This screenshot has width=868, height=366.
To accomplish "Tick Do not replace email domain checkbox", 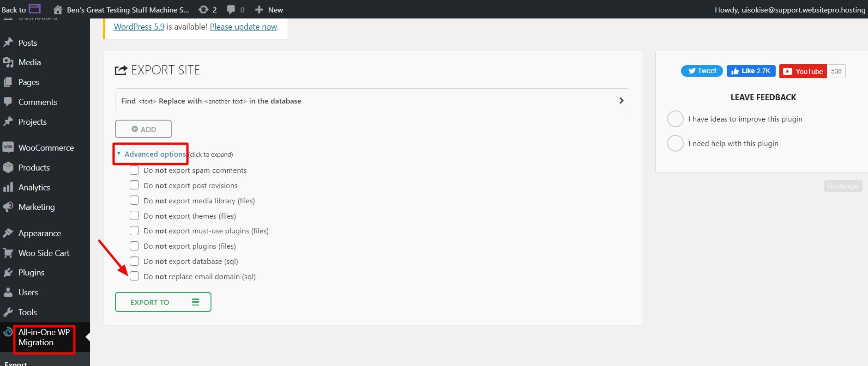I will click(134, 276).
